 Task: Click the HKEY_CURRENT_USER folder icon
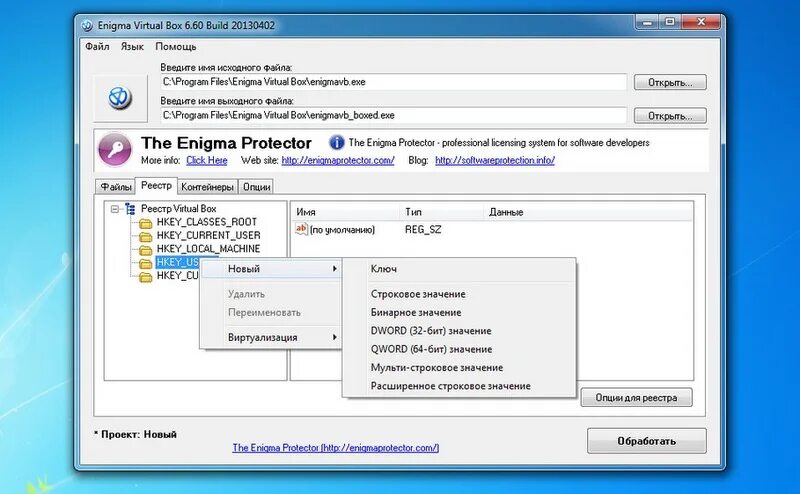click(x=146, y=236)
